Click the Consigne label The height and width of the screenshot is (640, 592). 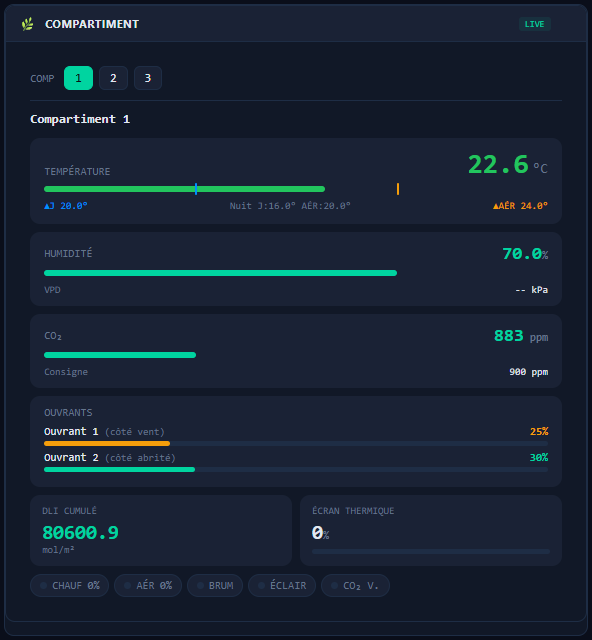point(66,372)
